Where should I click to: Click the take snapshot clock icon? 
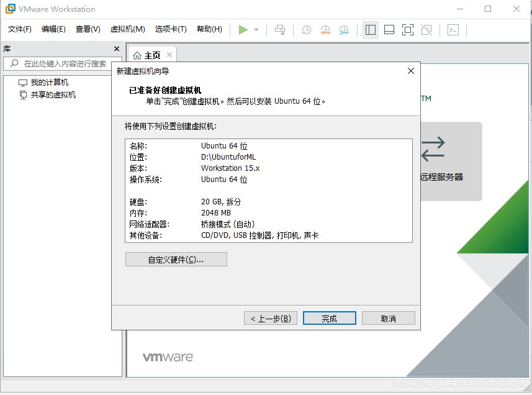306,30
